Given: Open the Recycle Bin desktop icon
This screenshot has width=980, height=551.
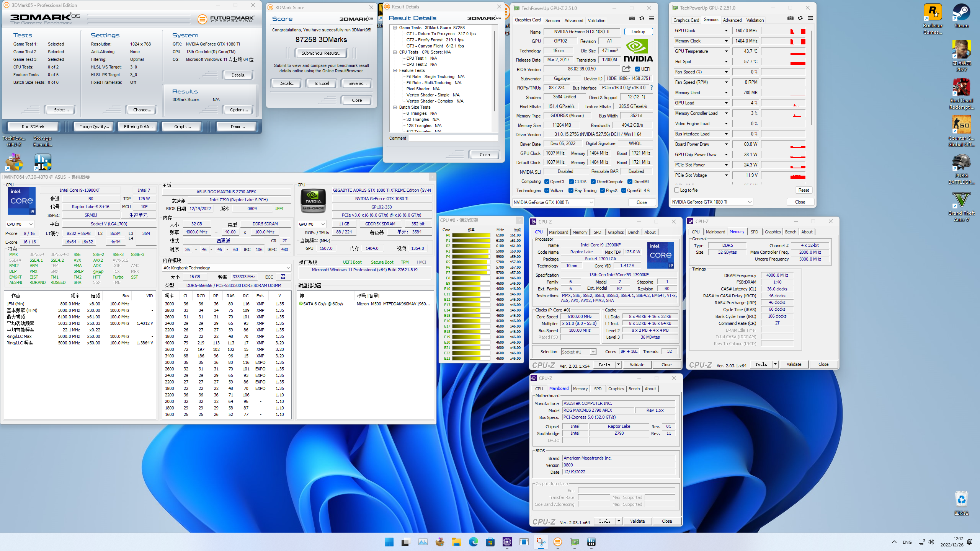Looking at the screenshot, I should pos(961,503).
